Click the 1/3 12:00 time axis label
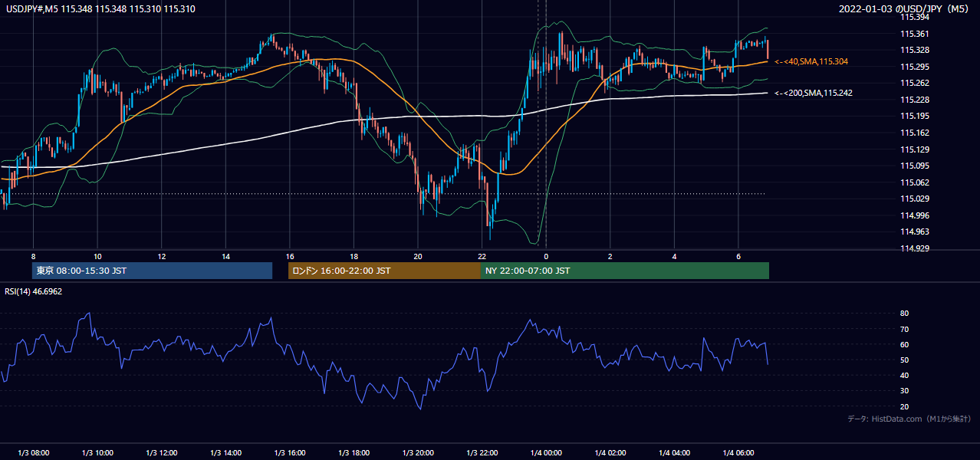The width and height of the screenshot is (980, 460). point(161,452)
